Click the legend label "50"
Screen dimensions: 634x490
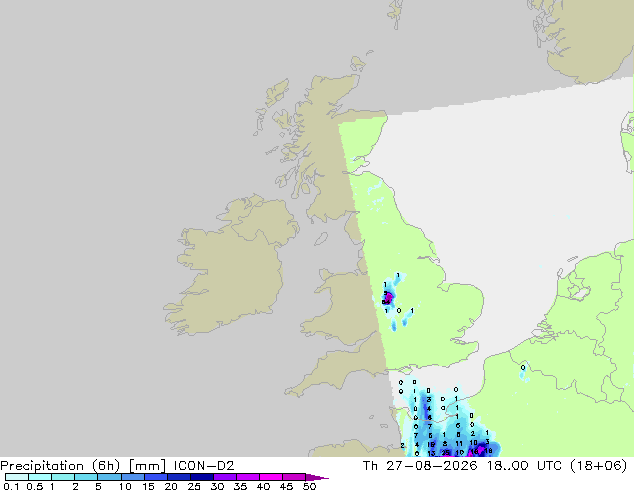[x=309, y=486]
